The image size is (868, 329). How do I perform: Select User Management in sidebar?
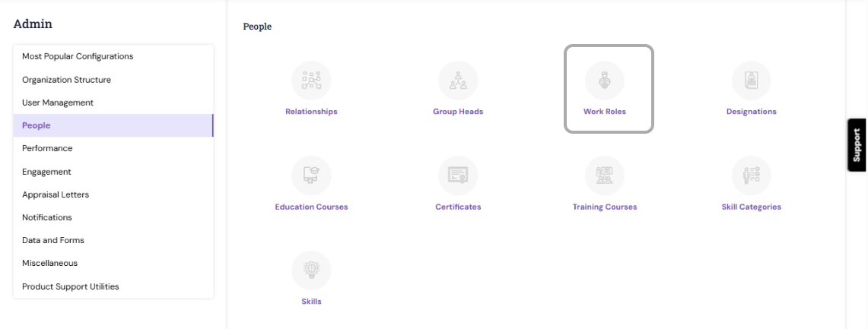113,103
